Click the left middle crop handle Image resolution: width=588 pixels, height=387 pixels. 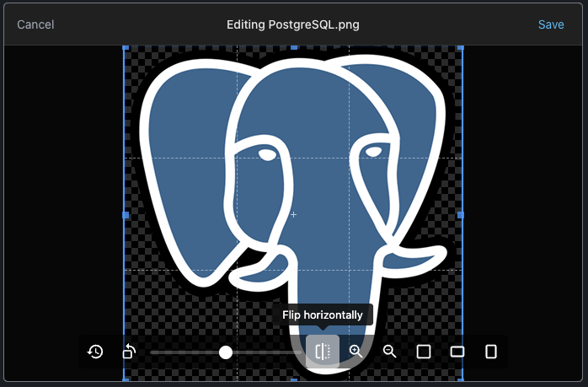point(126,215)
